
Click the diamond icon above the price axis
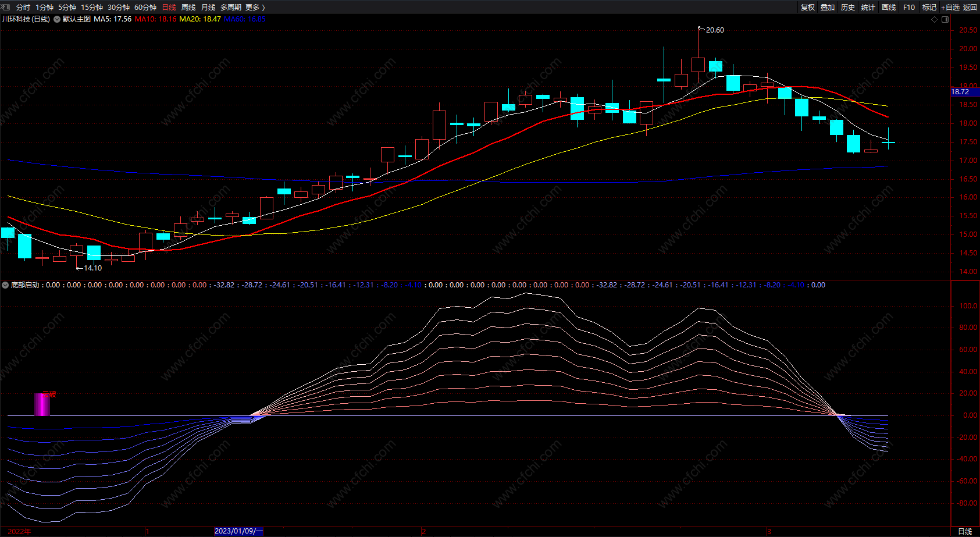click(935, 19)
